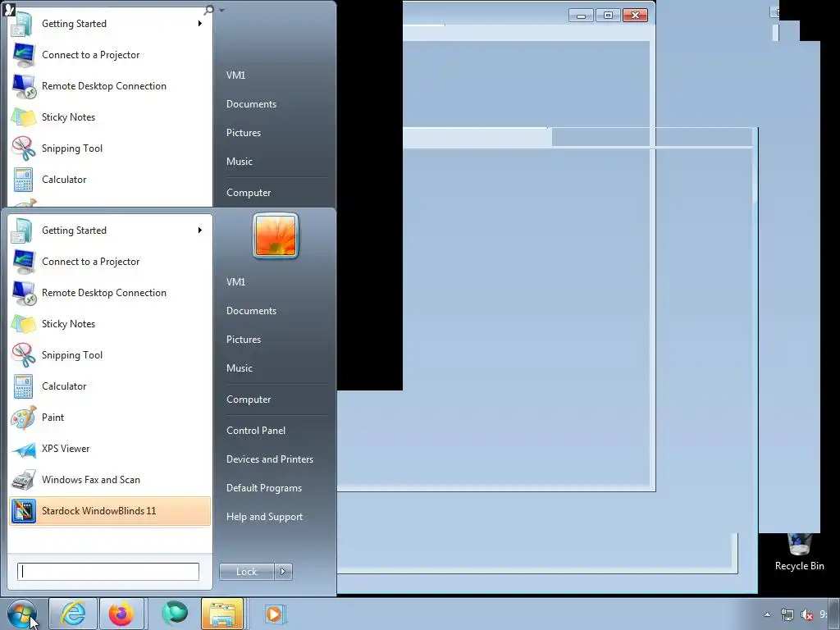Click Sticky Notes in upper ghost menu
840x630 pixels.
[109, 118]
